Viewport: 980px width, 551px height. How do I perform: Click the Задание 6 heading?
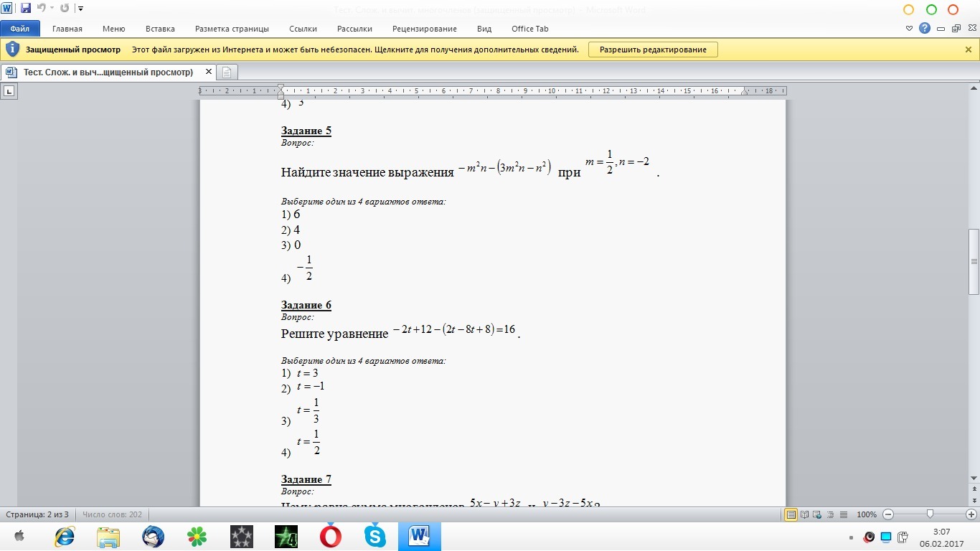coord(306,305)
